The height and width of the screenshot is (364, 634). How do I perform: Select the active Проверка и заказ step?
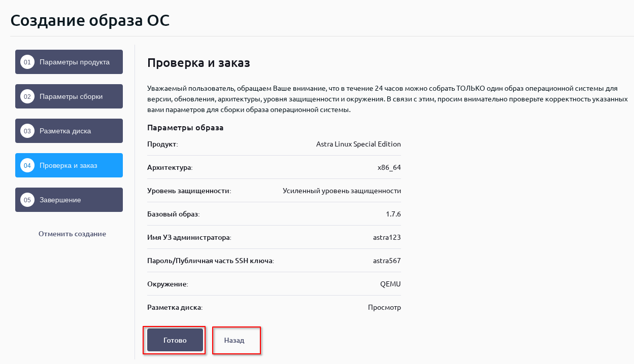pos(69,166)
